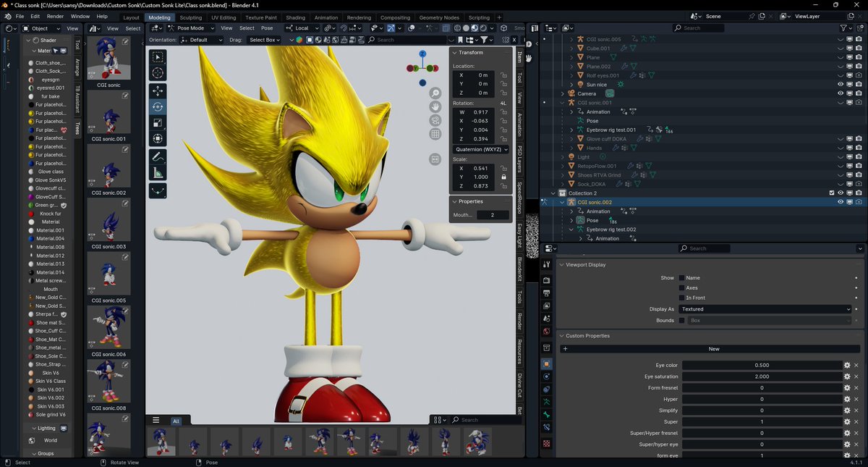Select the Rotate tool in viewport toolbar

pyautogui.click(x=158, y=107)
